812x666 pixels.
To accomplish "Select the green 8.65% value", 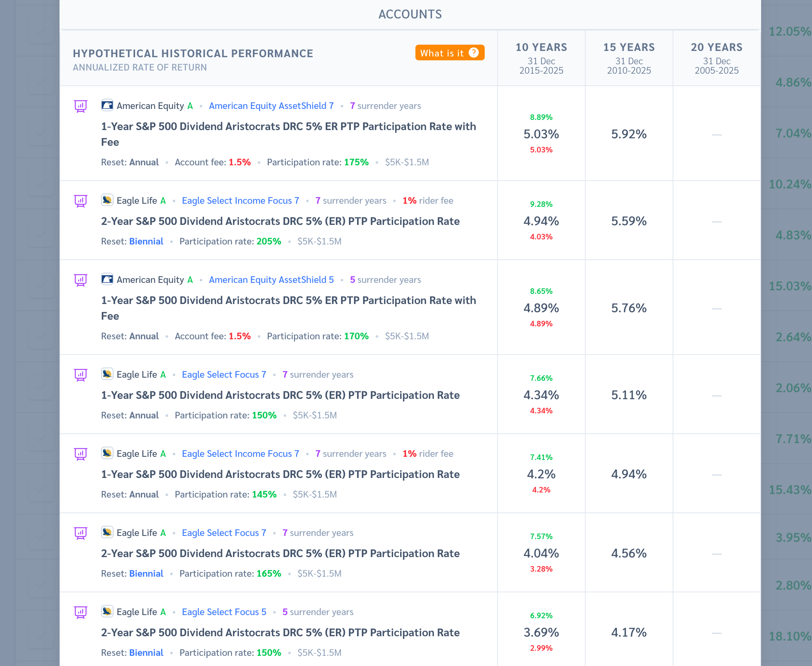I will (541, 291).
